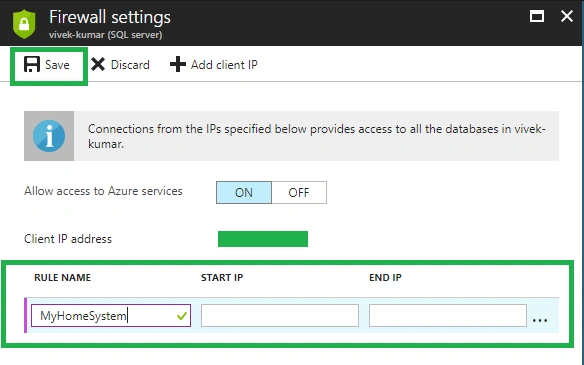Image resolution: width=584 pixels, height=365 pixels.
Task: Click the END IP input field
Action: point(448,316)
